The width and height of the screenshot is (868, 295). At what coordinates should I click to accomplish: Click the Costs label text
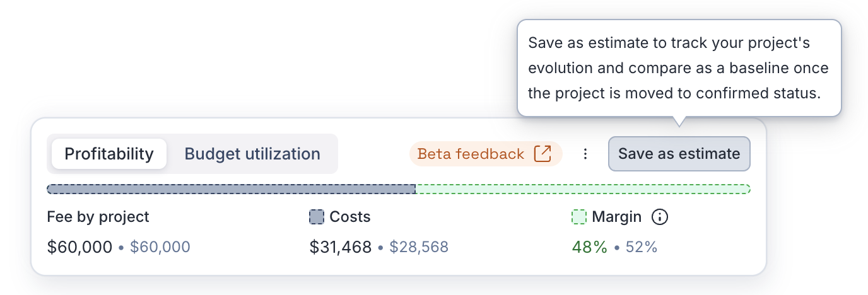click(350, 217)
